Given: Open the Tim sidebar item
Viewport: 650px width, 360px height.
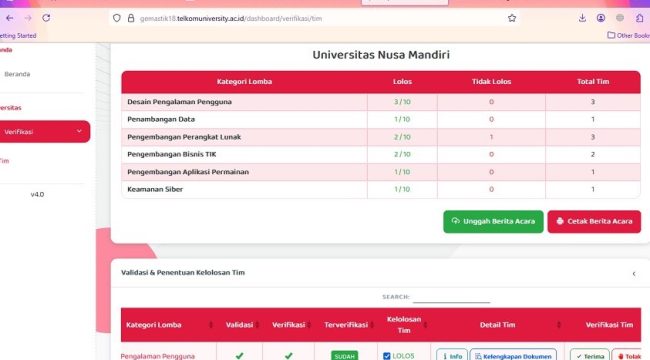Looking at the screenshot, I should pos(5,161).
